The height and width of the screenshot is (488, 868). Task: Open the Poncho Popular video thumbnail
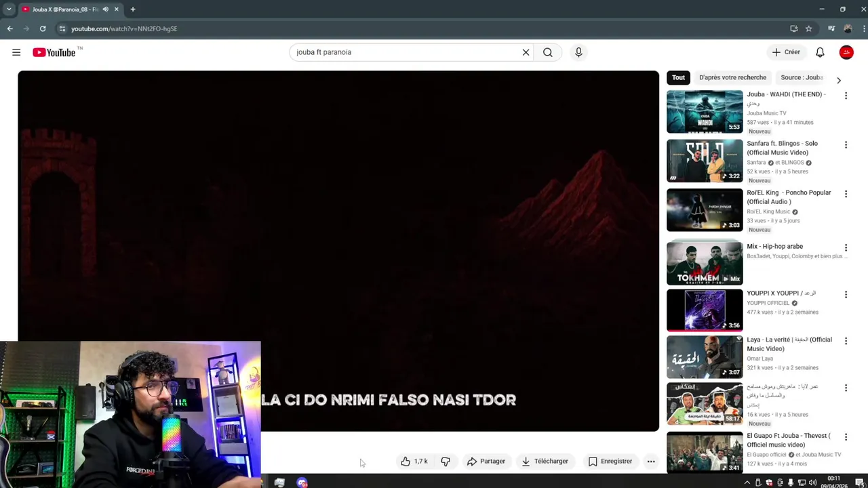(705, 210)
